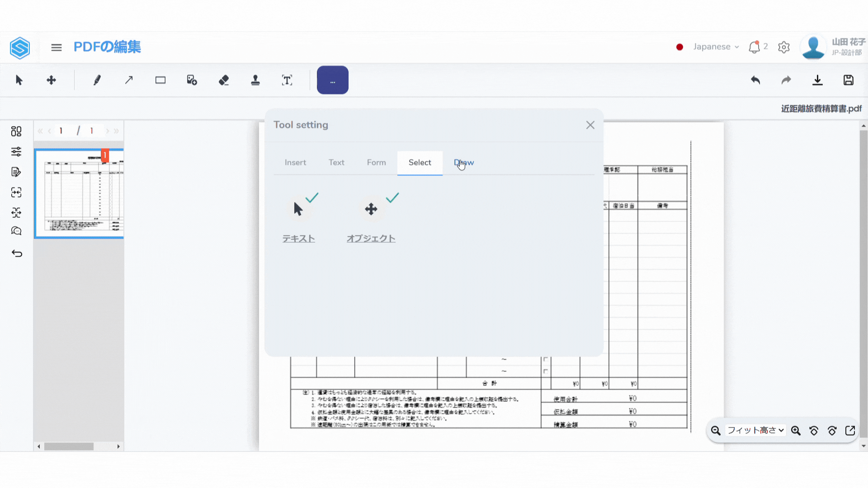
Task: Open the more tools button
Action: coord(332,80)
